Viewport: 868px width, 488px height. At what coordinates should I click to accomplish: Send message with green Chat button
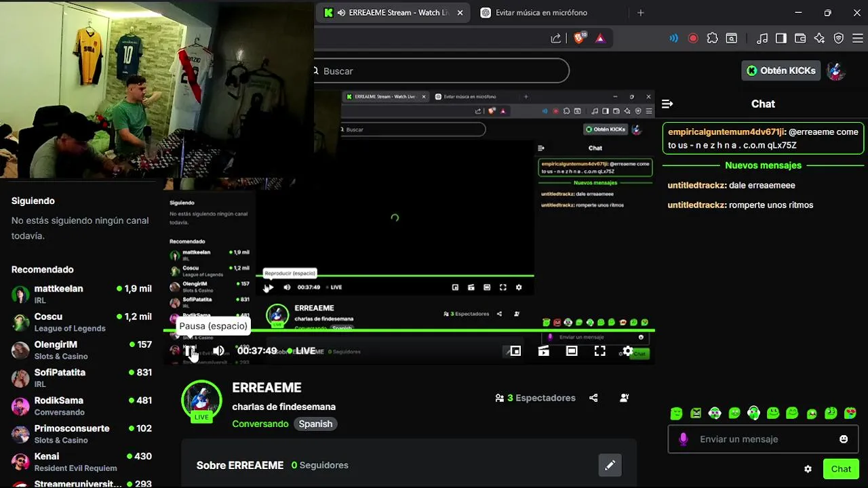click(x=841, y=469)
